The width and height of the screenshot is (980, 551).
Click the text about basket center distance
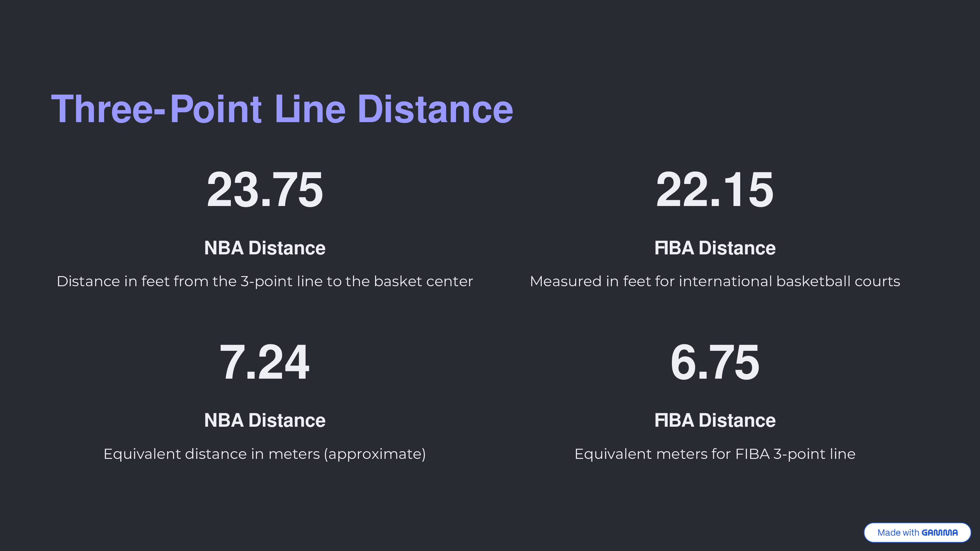coord(265,281)
